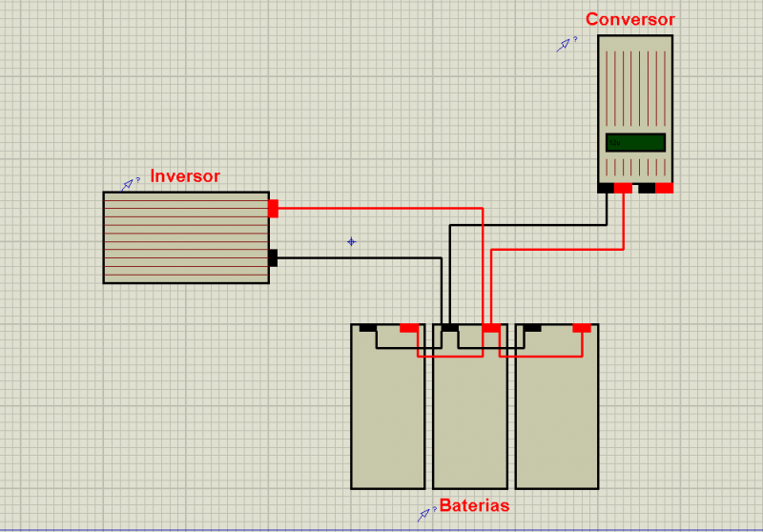
Task: Select the black wire leaving Inversor negative terminal
Action: pyautogui.click(x=361, y=257)
